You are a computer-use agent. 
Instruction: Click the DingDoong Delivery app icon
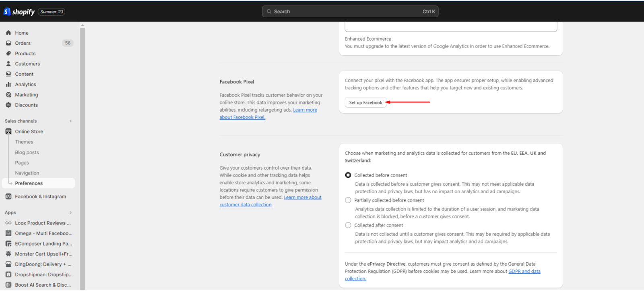pyautogui.click(x=8, y=264)
